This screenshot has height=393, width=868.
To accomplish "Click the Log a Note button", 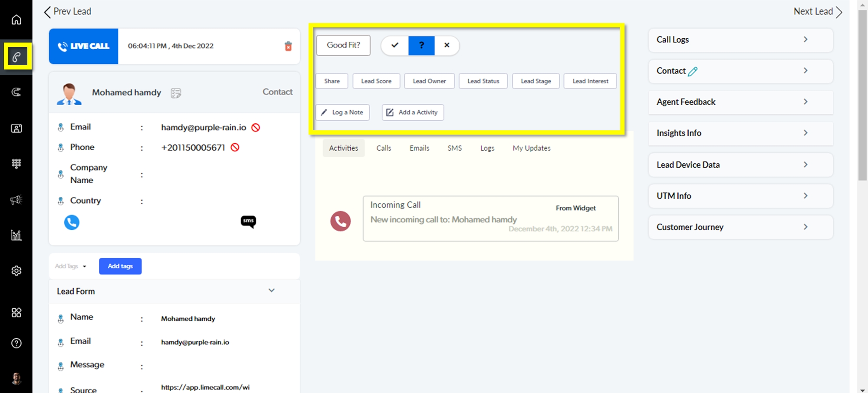I will (x=342, y=112).
